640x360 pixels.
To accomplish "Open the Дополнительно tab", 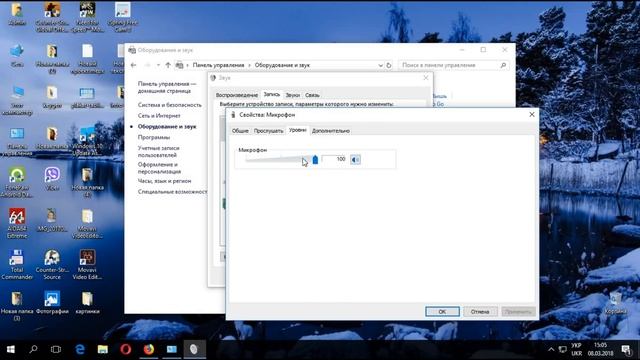I will click(331, 131).
